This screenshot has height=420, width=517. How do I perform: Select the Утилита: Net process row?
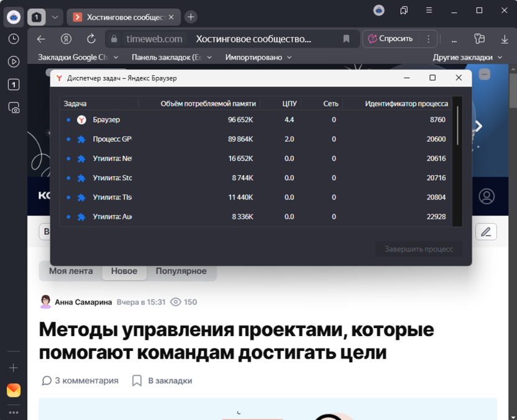point(256,158)
